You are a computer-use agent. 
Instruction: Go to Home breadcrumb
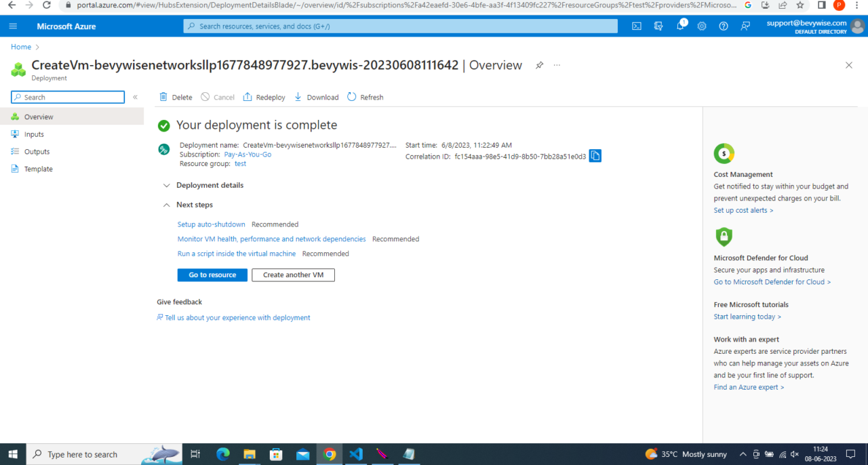tap(21, 47)
